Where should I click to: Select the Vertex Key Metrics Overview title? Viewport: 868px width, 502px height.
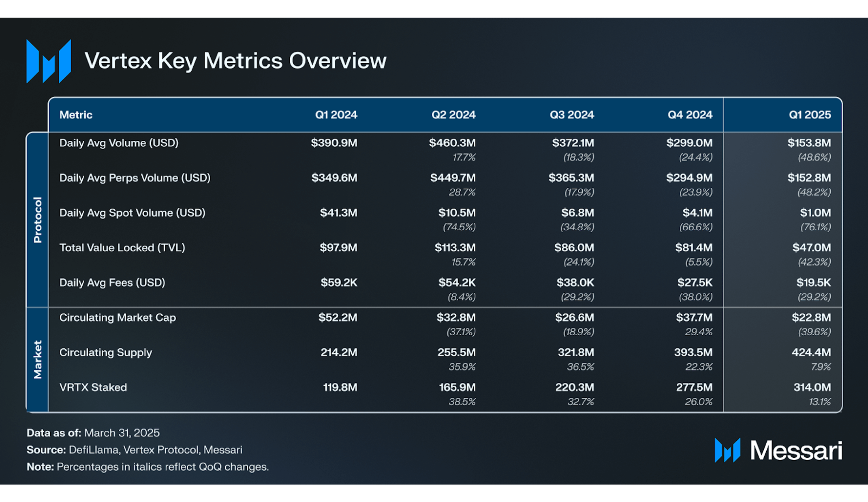click(x=235, y=61)
